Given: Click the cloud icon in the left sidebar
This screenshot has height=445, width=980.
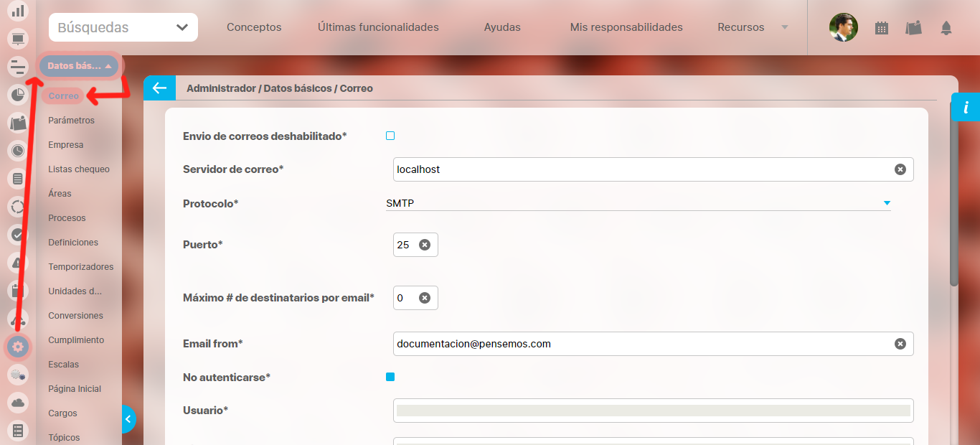Looking at the screenshot, I should (18, 403).
